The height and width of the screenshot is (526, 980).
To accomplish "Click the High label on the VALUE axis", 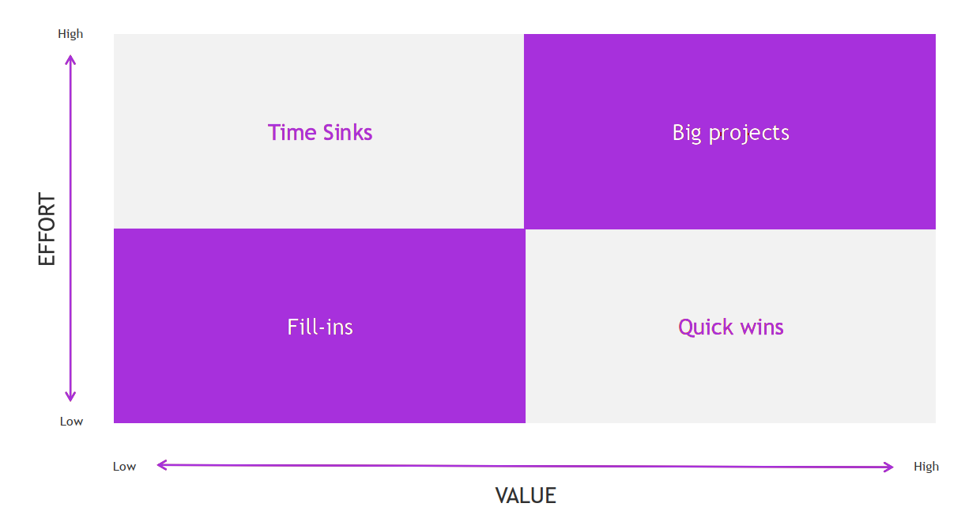I will [x=926, y=467].
